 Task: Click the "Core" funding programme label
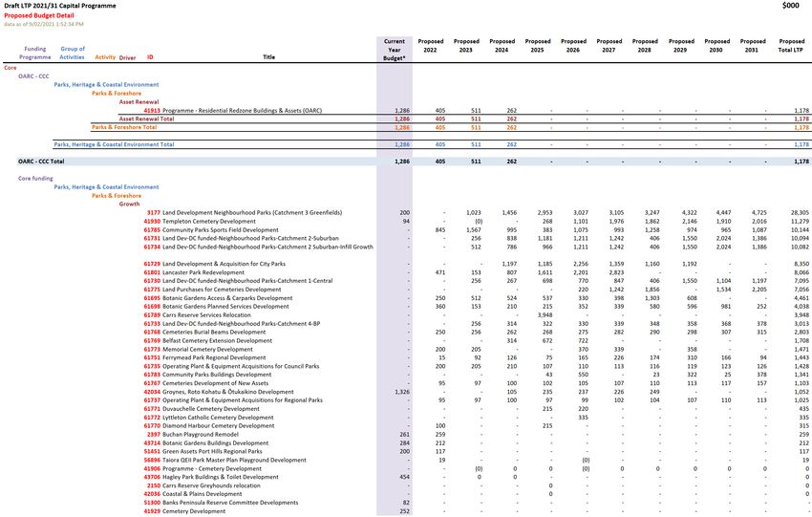click(11, 68)
